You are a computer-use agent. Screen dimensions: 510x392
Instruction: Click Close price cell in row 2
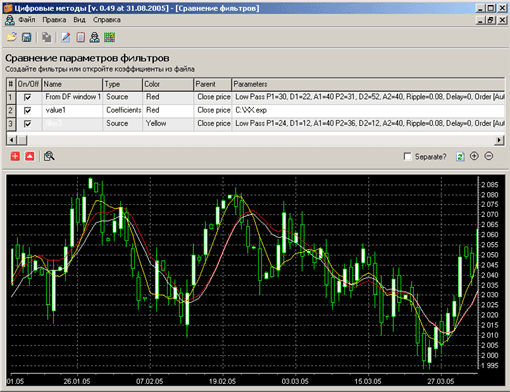[213, 110]
